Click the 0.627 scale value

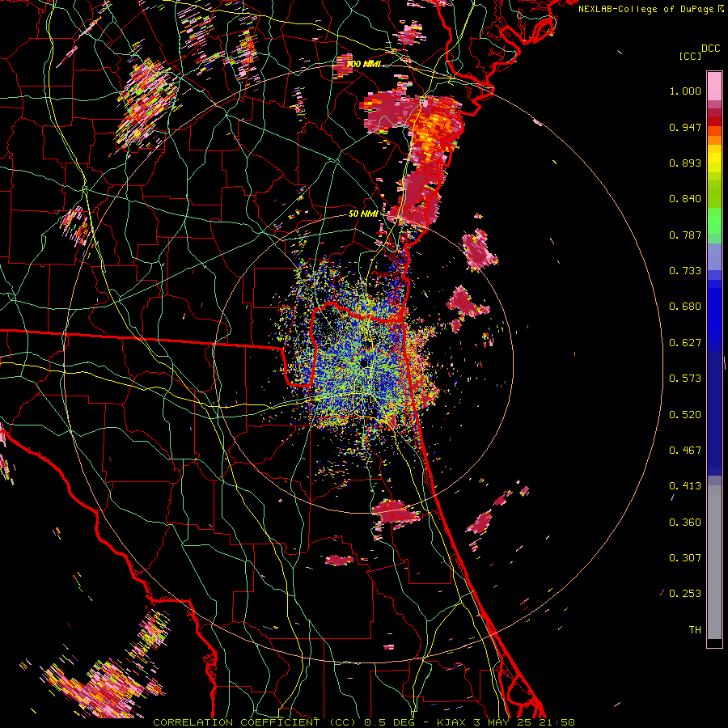coord(685,343)
